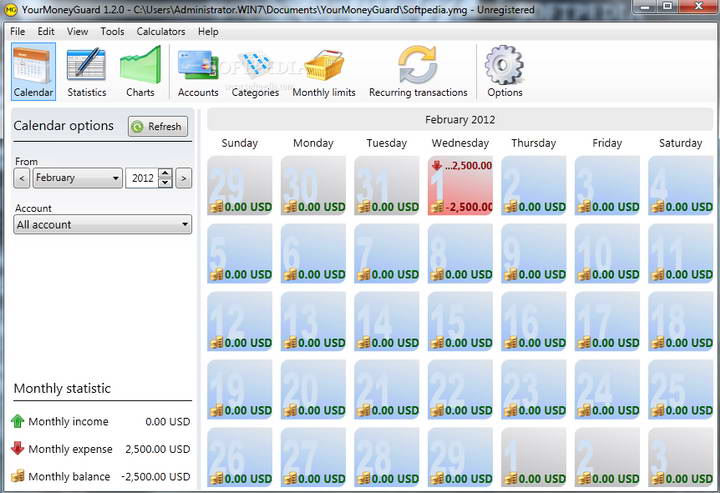Select February 8 calendar day

[x=460, y=253]
